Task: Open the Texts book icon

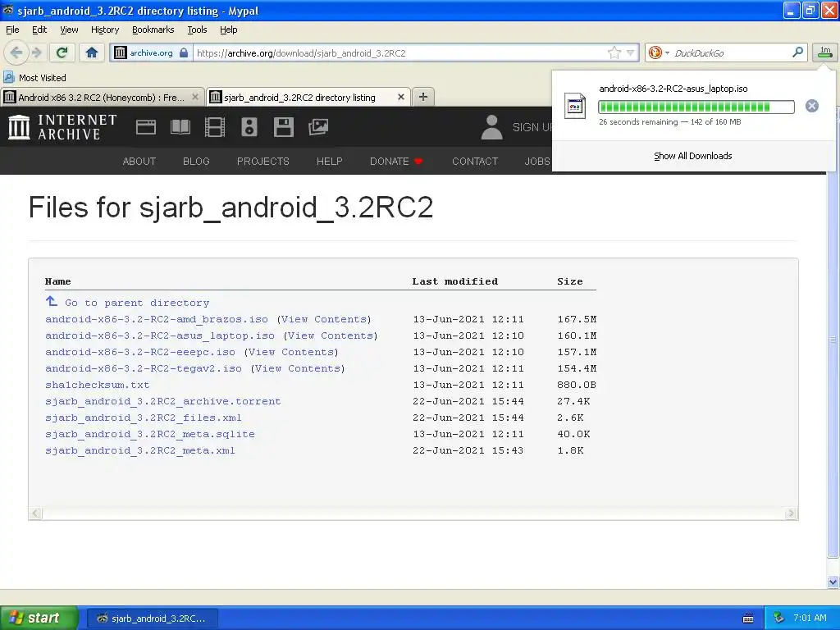Action: coord(180,127)
